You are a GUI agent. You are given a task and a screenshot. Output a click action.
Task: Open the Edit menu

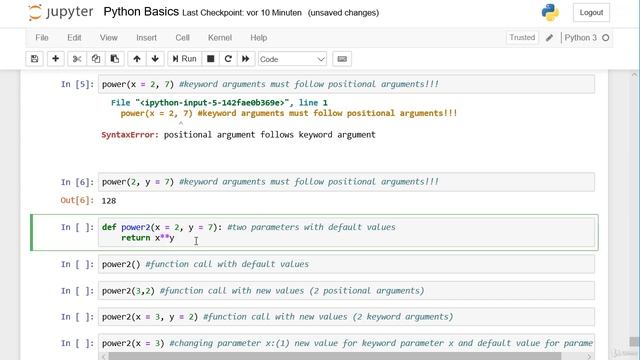(x=74, y=38)
